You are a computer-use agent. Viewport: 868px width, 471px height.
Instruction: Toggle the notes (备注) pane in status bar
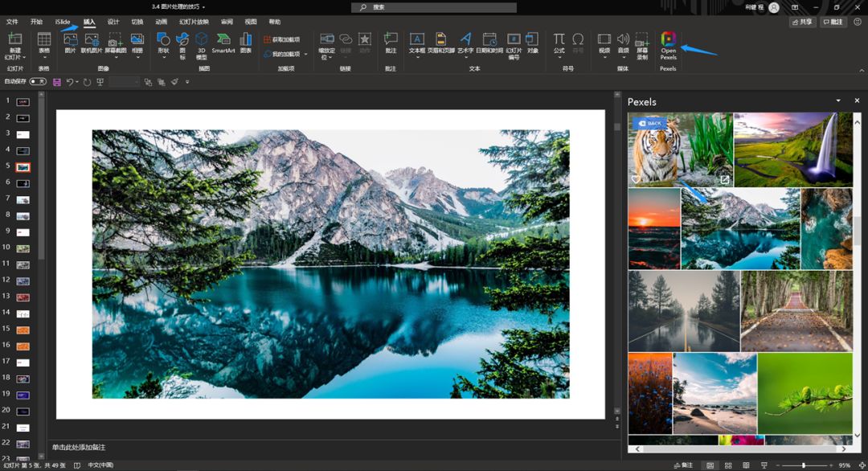[x=682, y=465]
